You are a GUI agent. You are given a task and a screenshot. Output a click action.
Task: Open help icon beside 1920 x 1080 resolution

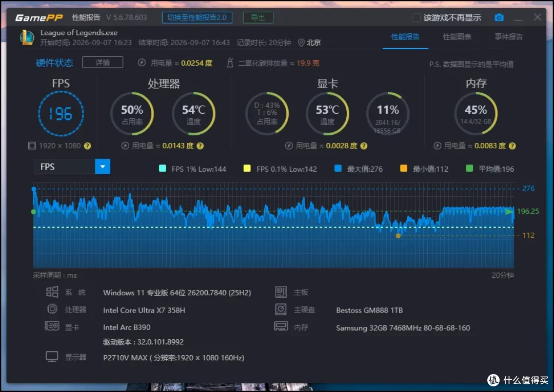[x=87, y=146]
